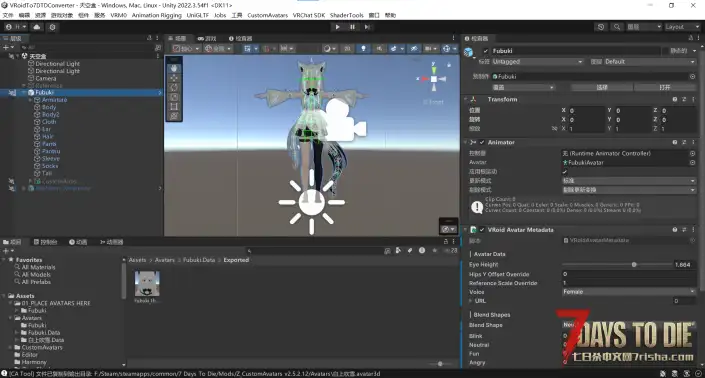
Task: Click the camera gizmo in scene view
Action: click(345, 120)
